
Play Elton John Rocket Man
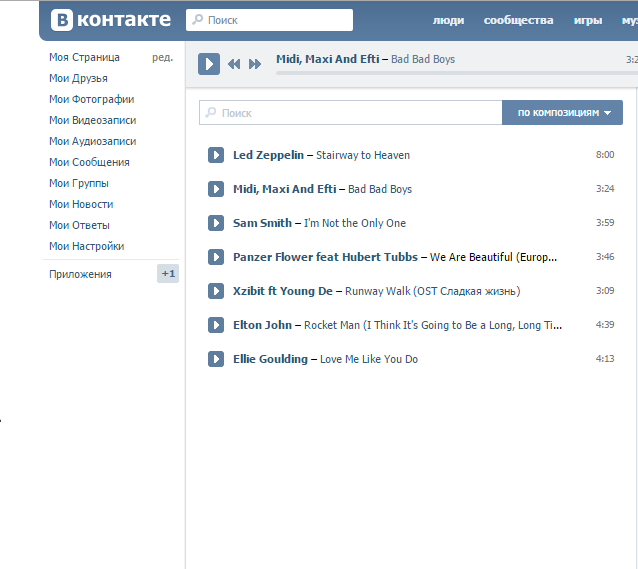click(x=216, y=325)
